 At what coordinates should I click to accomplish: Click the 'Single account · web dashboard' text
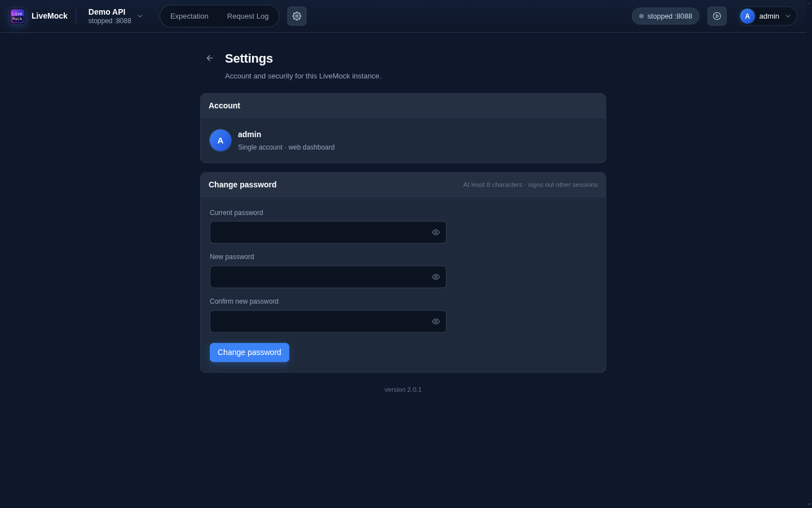click(286, 147)
